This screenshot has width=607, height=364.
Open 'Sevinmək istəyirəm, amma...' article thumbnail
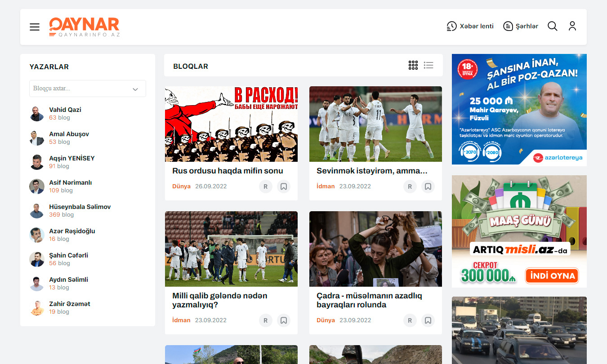375,124
